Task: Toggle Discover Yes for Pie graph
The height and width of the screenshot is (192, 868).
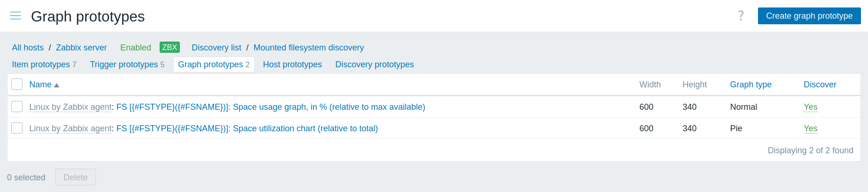Action: click(810, 128)
